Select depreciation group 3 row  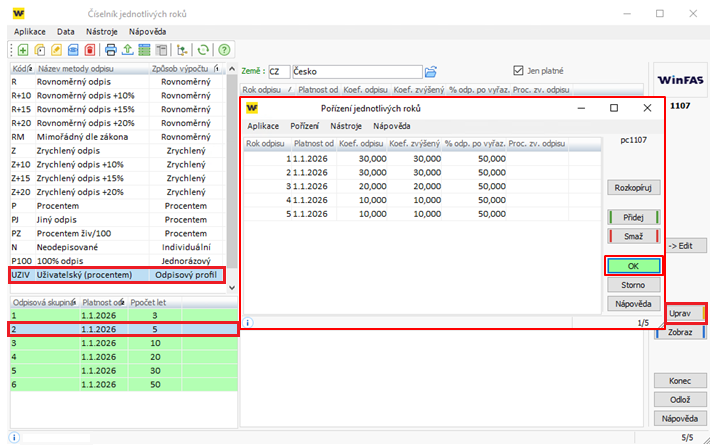pos(119,341)
